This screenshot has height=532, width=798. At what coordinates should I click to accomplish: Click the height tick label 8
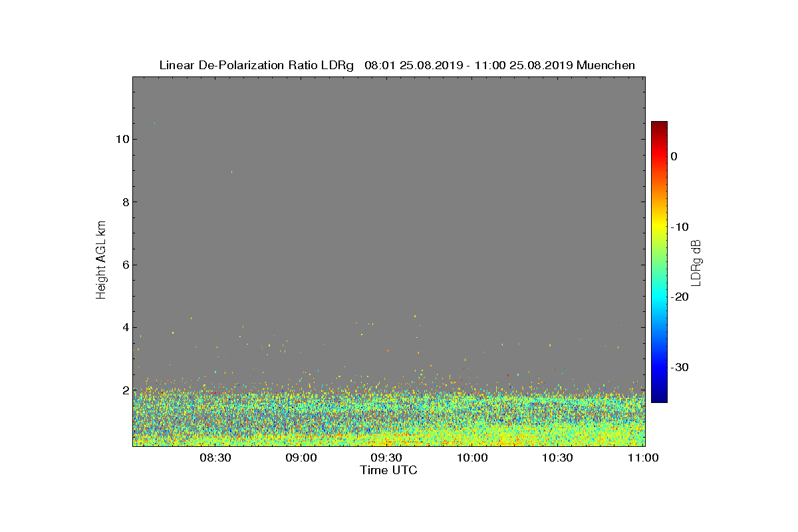125,202
